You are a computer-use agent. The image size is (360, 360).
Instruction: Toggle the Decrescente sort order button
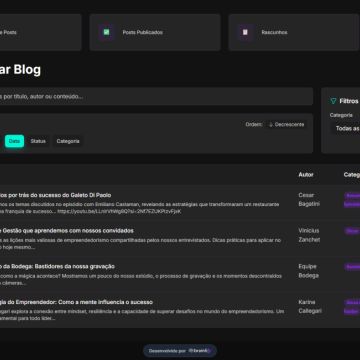tap(287, 125)
